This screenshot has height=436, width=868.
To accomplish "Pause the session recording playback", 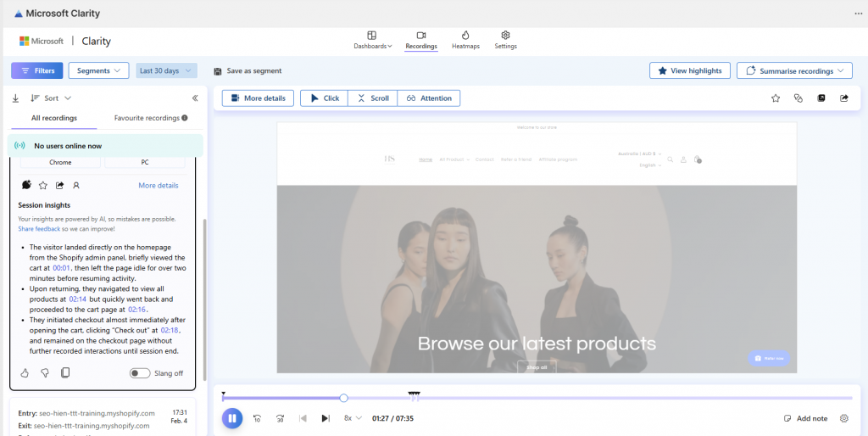I will [x=231, y=418].
